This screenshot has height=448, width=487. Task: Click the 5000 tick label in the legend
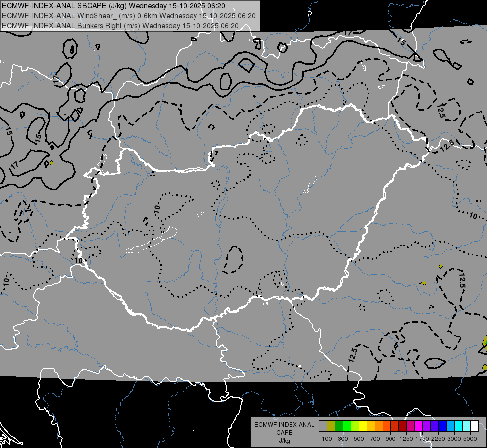[x=470, y=439]
